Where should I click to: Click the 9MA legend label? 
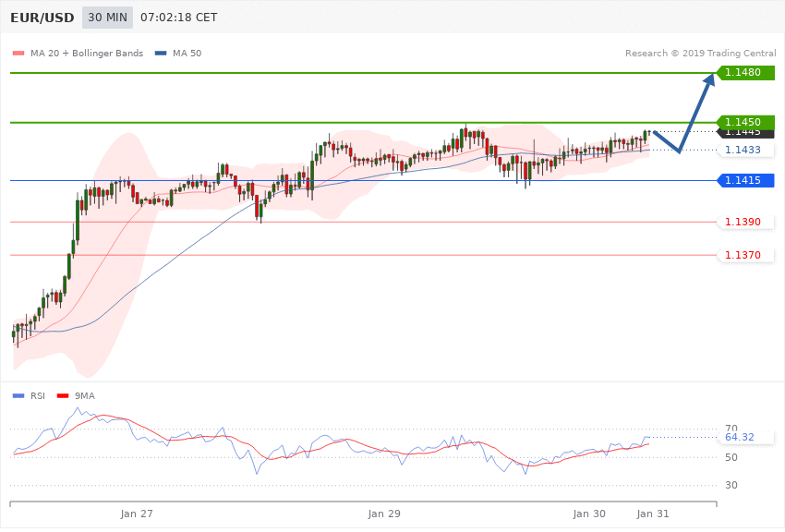[85, 396]
